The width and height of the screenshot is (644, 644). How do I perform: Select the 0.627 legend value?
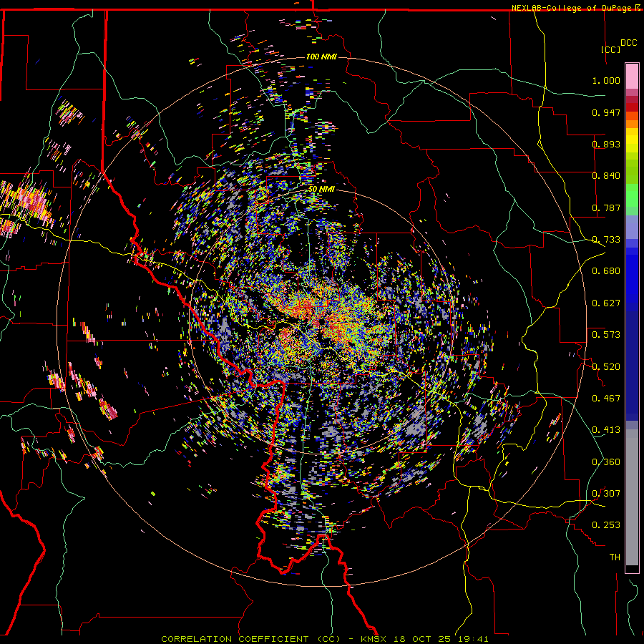coord(606,303)
